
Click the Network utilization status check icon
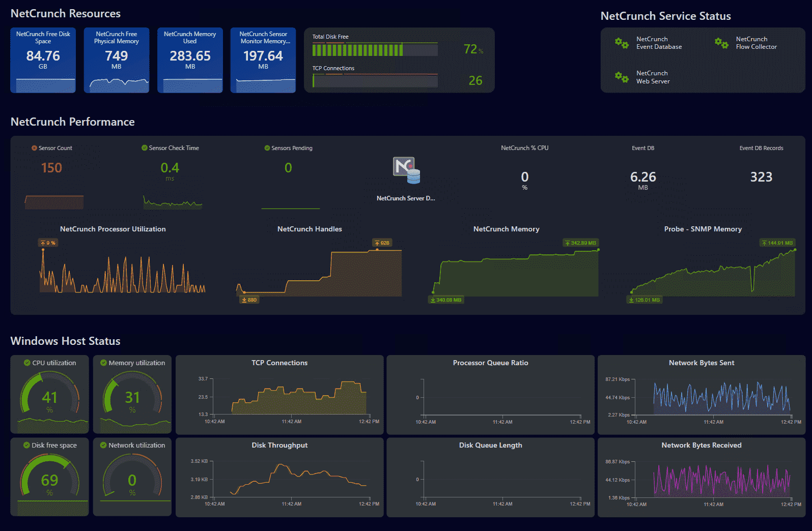(103, 445)
